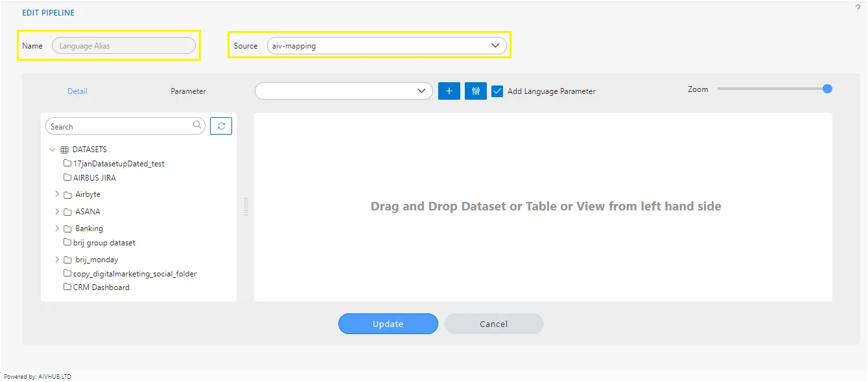
Task: Click the 17janDatasetupDated_test folder icon
Action: (x=67, y=163)
